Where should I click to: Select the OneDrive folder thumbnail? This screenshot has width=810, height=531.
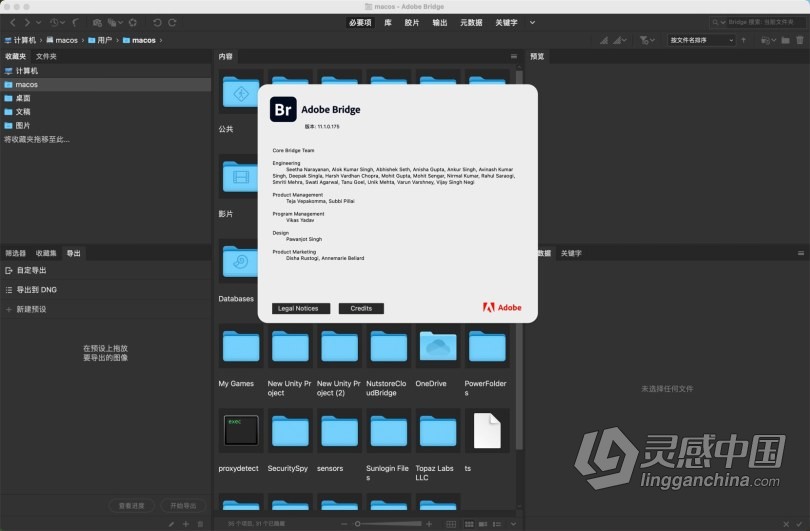click(x=438, y=346)
